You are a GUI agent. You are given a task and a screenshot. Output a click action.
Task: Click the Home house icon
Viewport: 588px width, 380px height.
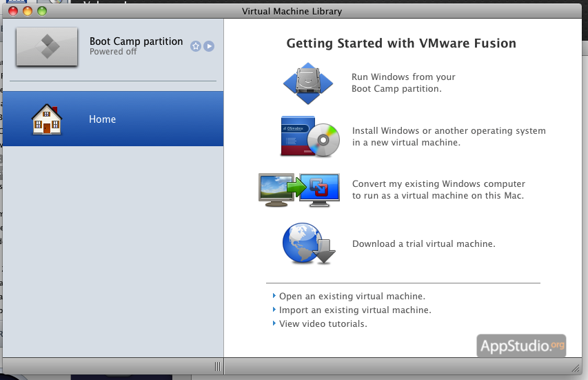point(47,119)
